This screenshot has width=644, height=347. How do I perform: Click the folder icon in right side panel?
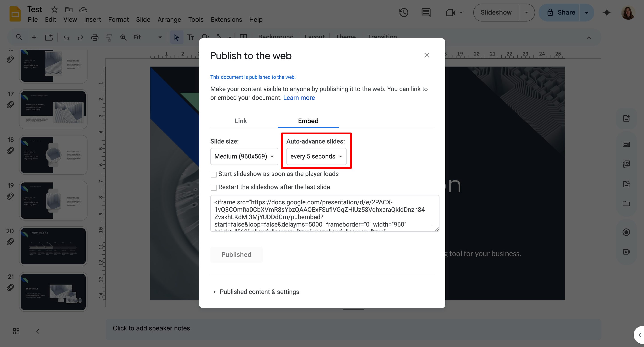[626, 203]
